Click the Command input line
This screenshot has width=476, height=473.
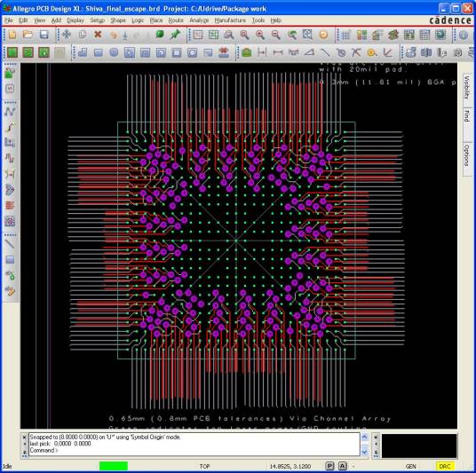194,451
